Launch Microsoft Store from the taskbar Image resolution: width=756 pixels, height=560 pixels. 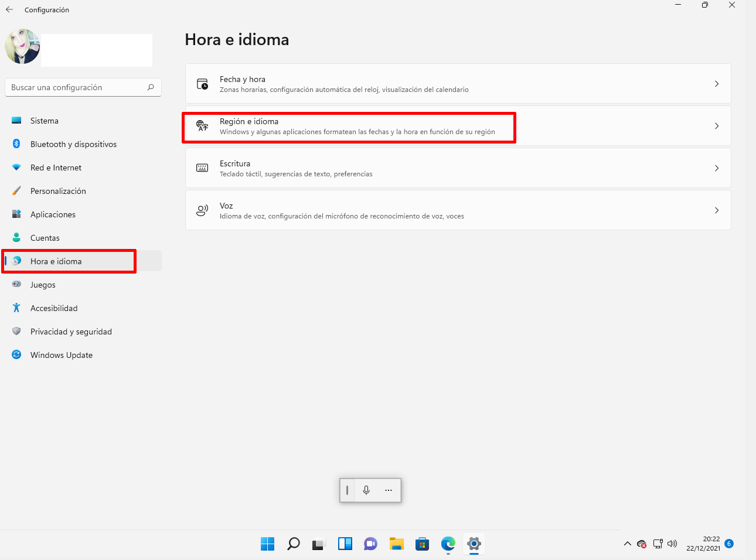pyautogui.click(x=422, y=544)
